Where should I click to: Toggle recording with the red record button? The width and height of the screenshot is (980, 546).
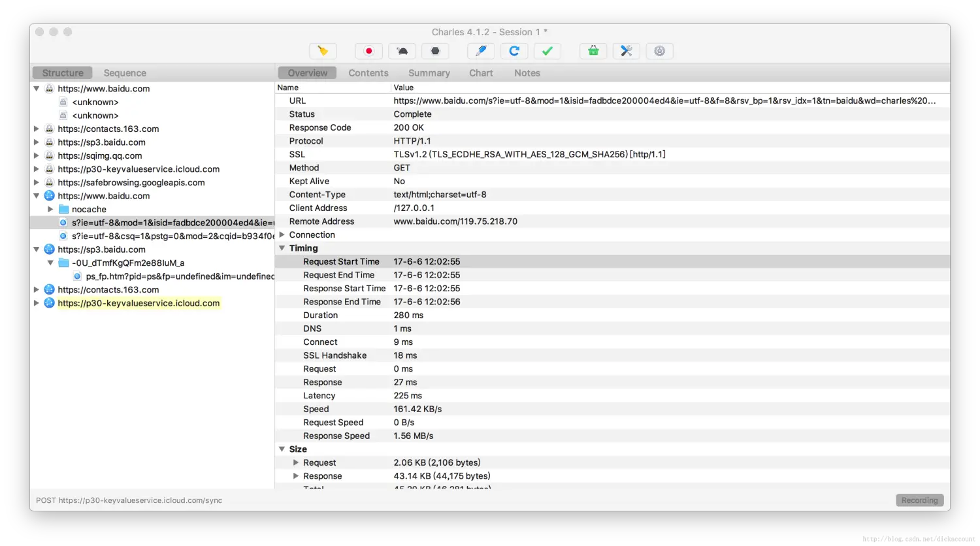click(369, 51)
